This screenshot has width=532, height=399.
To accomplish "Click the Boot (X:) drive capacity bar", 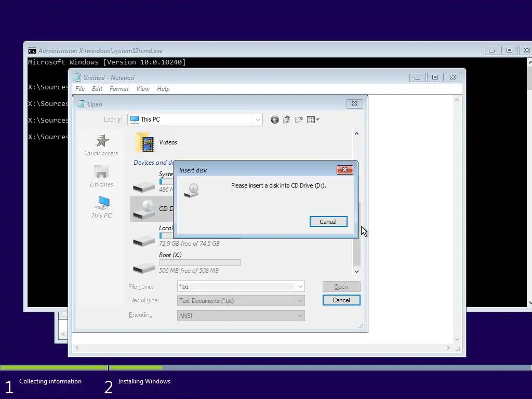I will [200, 262].
